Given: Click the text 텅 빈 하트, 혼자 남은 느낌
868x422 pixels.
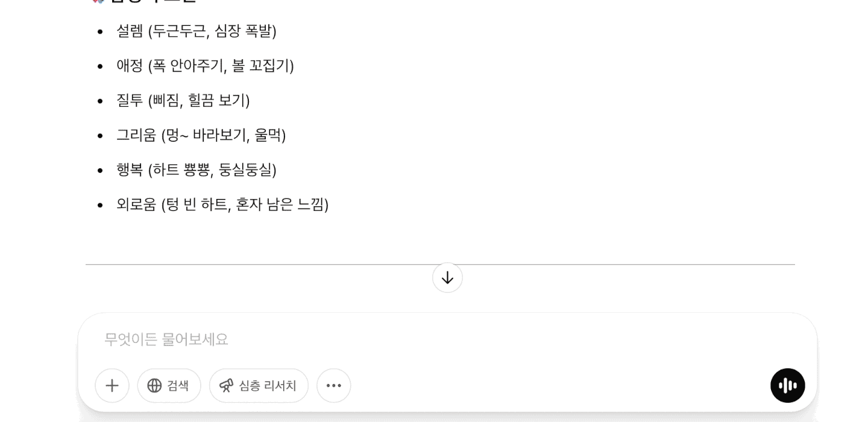Looking at the screenshot, I should pos(245,205).
